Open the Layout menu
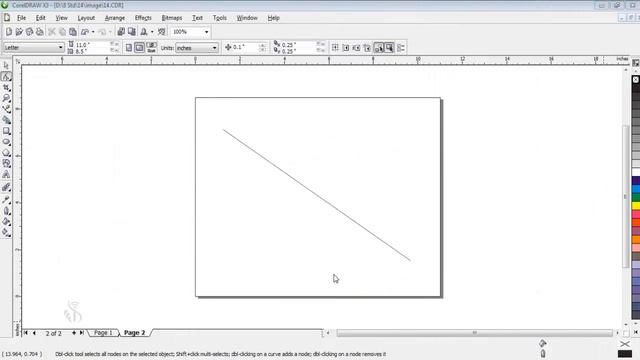The width and height of the screenshot is (640, 360). 86,18
